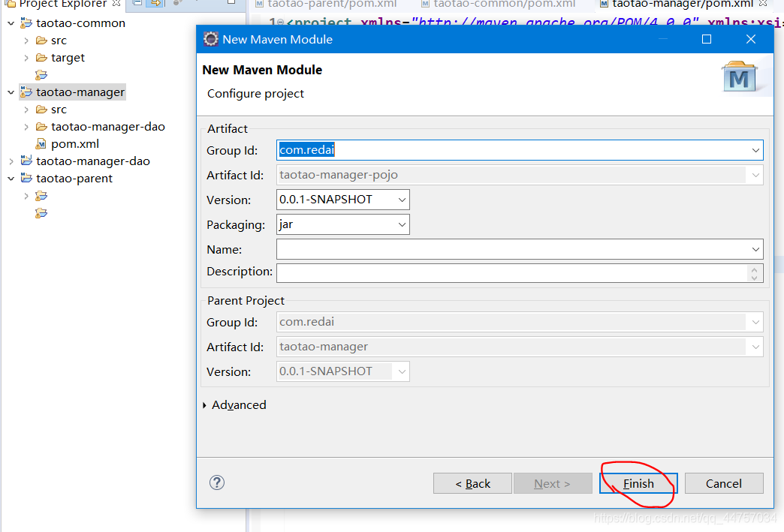
Task: Click the taotao-manager-dao project icon
Action: tap(26, 161)
